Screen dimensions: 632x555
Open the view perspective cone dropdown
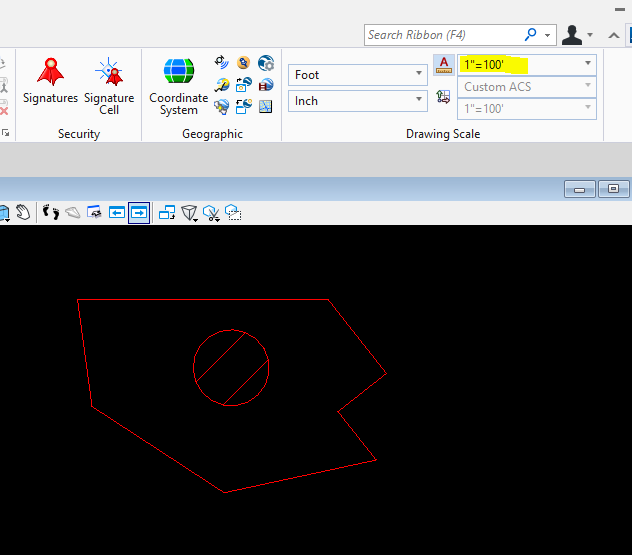[189, 213]
